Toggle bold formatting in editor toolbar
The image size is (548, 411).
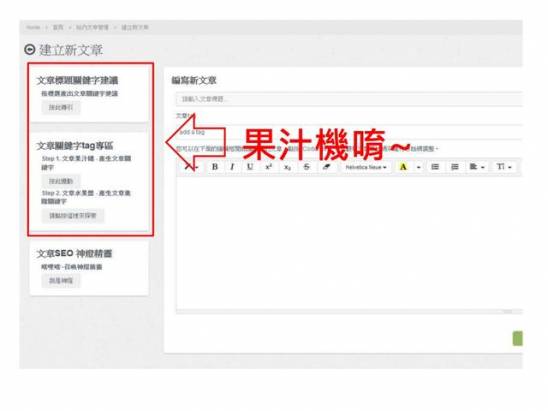(215, 167)
